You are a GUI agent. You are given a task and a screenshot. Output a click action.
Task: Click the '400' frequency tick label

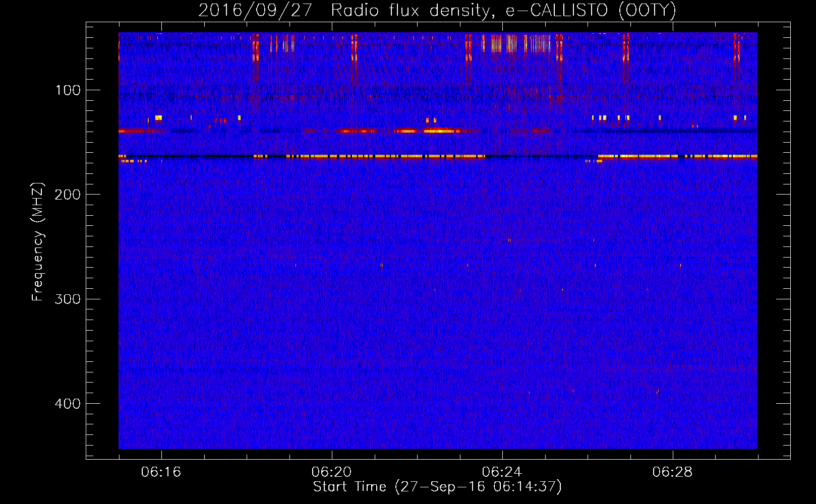coord(68,404)
